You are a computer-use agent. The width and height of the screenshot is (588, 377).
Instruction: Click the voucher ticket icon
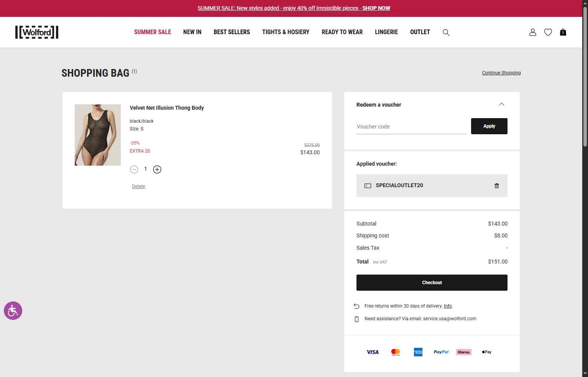click(x=368, y=186)
